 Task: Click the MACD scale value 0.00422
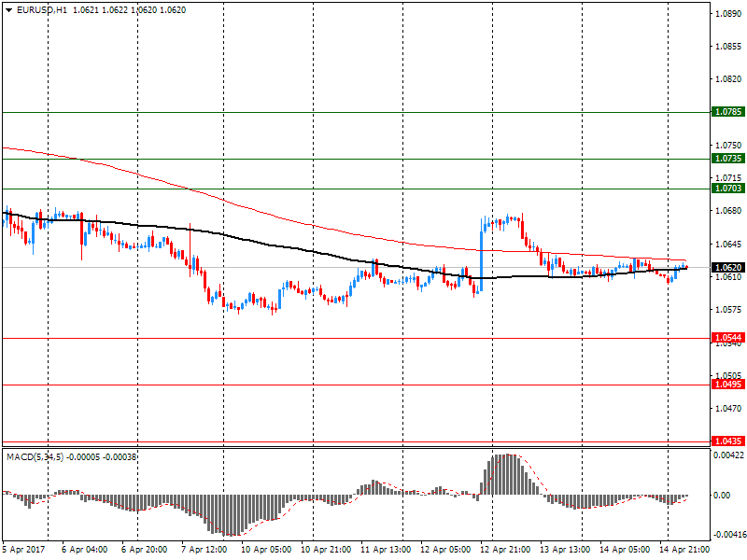pos(729,455)
